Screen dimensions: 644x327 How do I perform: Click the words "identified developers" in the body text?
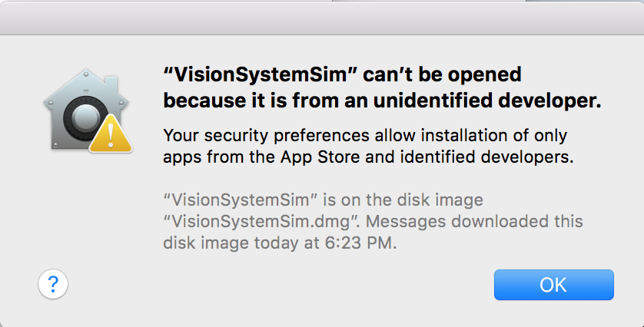(x=478, y=157)
